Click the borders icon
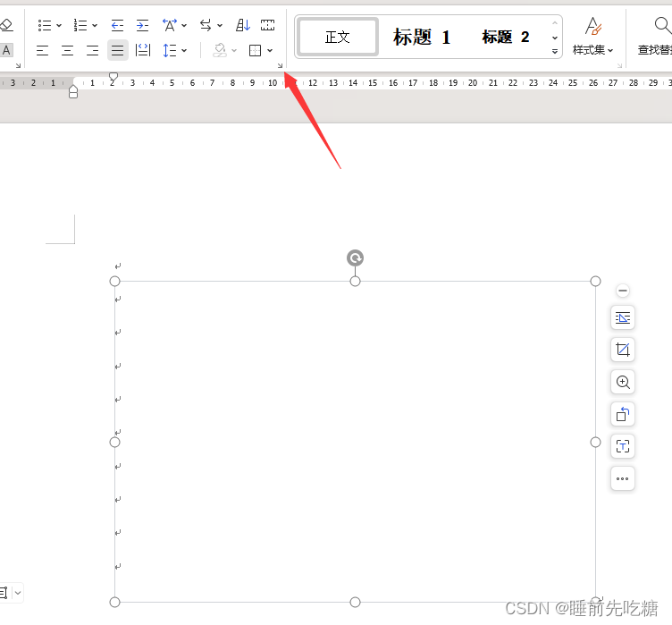The image size is (672, 625). pos(255,51)
